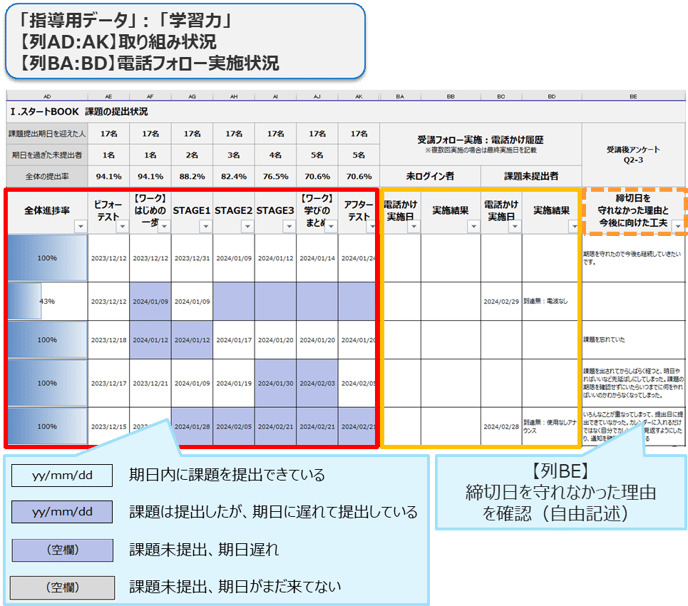Select column header AK
The width and height of the screenshot is (688, 606).
[x=359, y=97]
